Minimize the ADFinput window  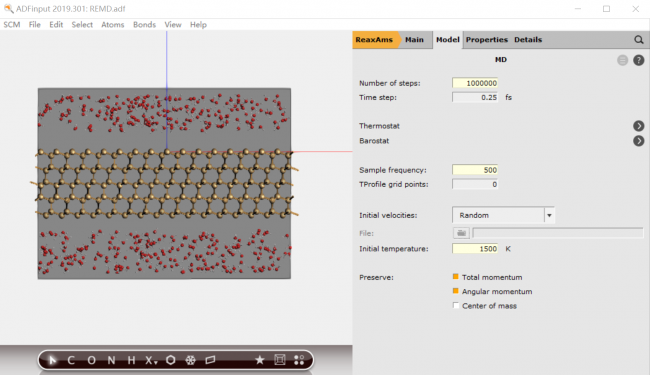tap(578, 9)
